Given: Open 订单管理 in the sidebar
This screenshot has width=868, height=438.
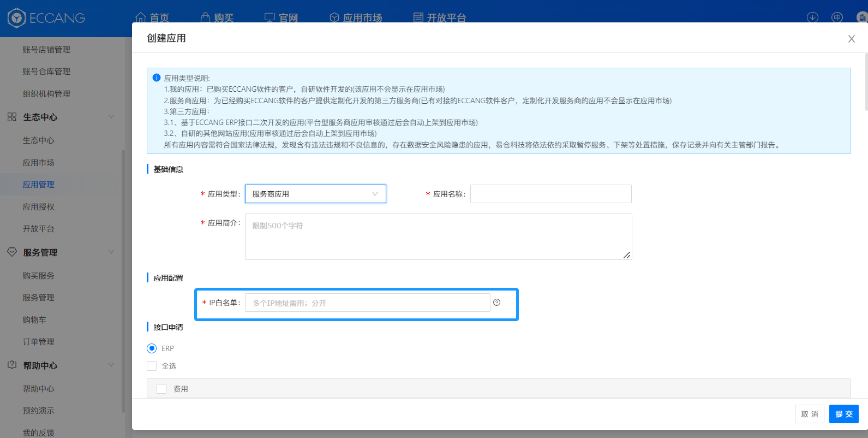Looking at the screenshot, I should pyautogui.click(x=38, y=342).
